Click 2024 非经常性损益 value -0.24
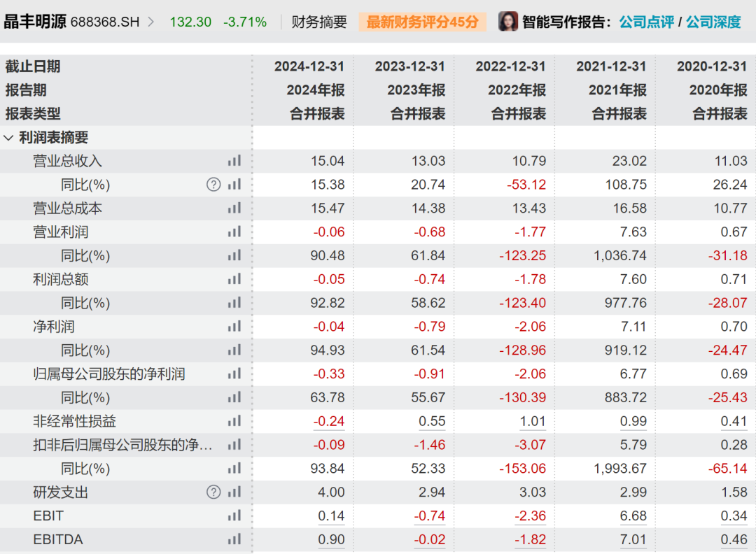 click(x=329, y=421)
